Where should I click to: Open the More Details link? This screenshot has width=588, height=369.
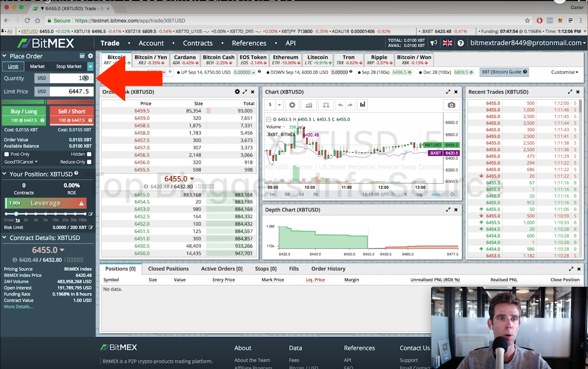point(18,307)
